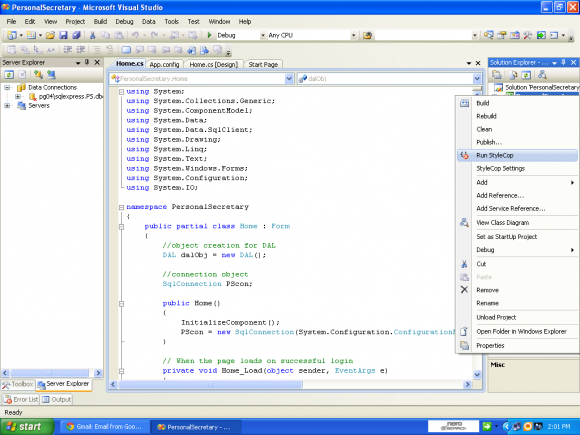This screenshot has height=435, width=580.
Task: Click the Save All toolbar icon
Action: (x=76, y=35)
